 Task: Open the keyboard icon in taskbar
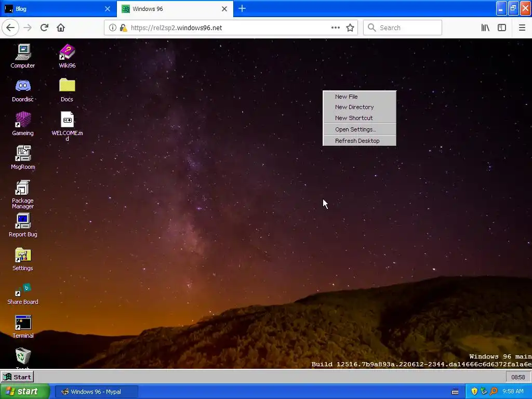[455, 392]
